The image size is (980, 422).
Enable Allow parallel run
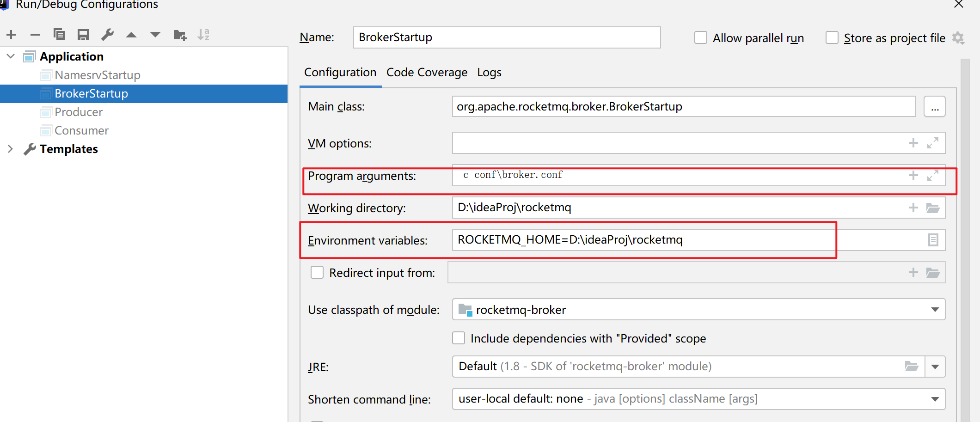click(701, 37)
